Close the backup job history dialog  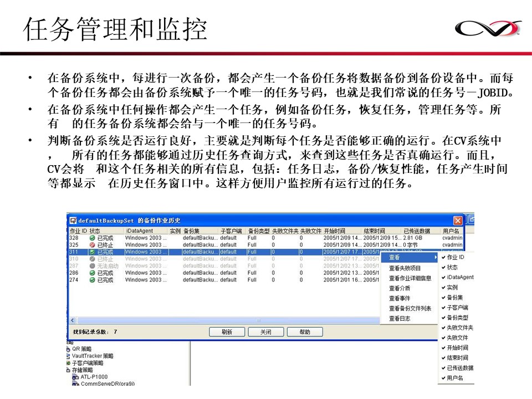458,221
